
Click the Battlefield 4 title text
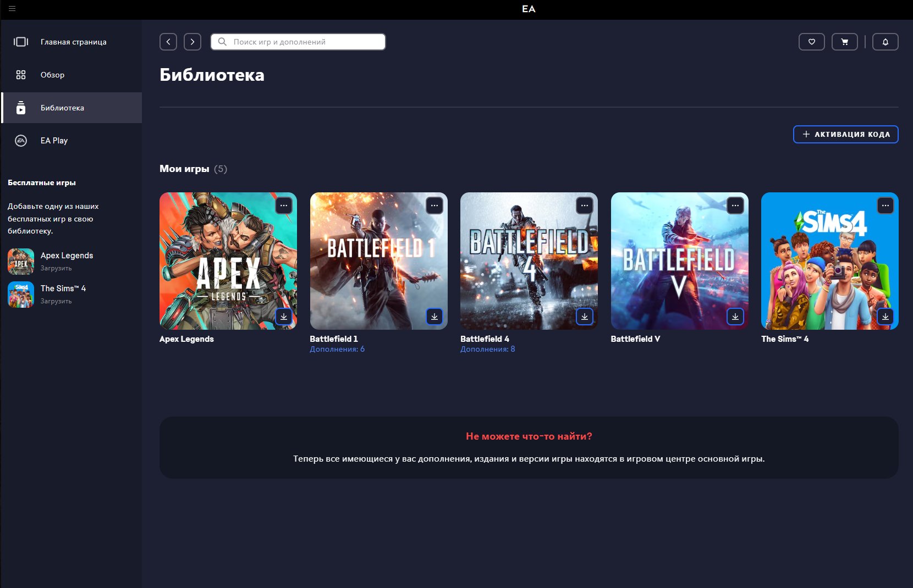click(x=485, y=339)
